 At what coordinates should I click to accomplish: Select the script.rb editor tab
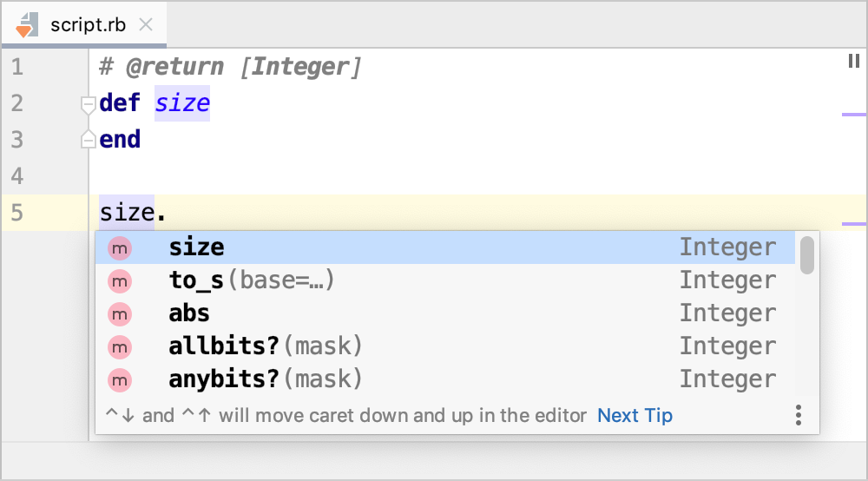(87, 24)
